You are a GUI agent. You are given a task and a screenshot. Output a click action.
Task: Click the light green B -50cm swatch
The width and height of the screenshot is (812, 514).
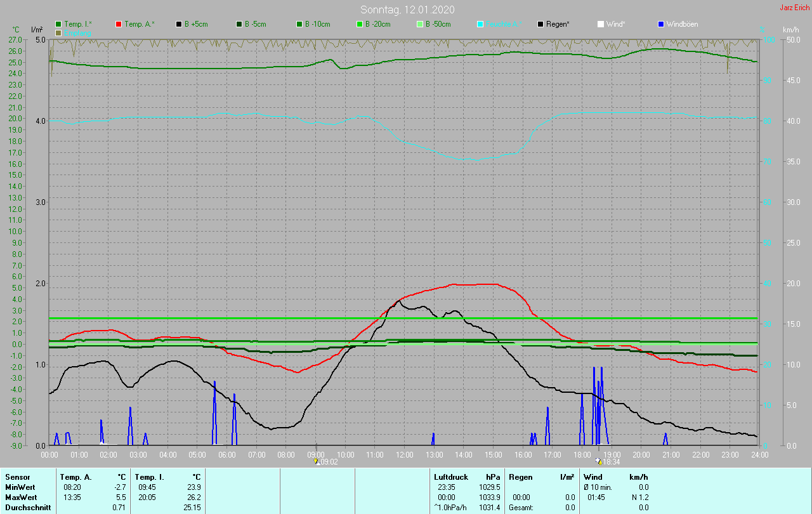[x=419, y=24]
